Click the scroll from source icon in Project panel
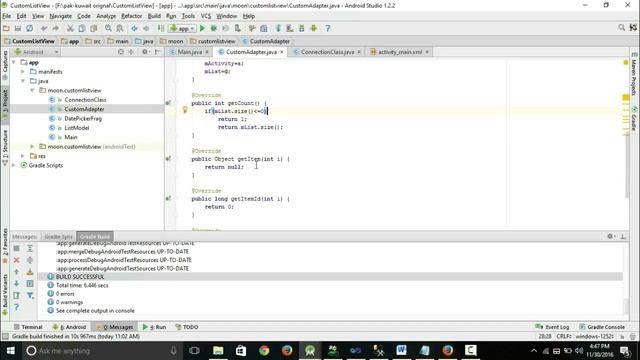Viewport: 640px width, 360px height. point(121,52)
